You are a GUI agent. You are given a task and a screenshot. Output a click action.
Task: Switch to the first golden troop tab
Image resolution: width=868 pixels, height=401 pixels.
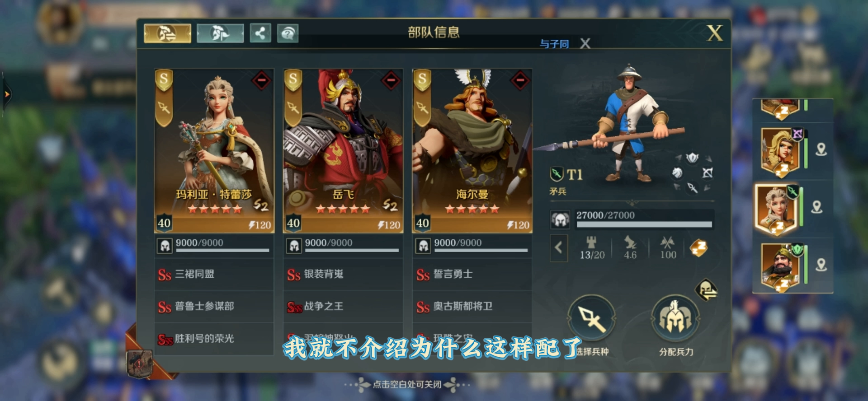tap(167, 33)
